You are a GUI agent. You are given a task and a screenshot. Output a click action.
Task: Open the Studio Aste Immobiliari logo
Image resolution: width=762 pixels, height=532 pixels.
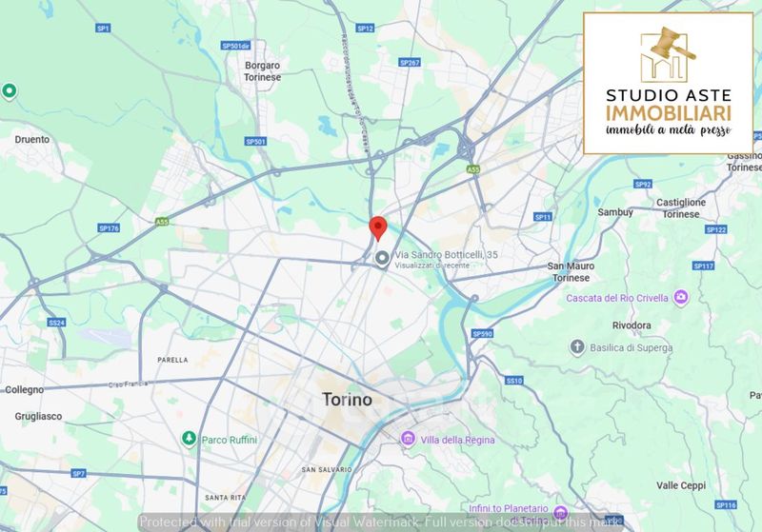[669, 84]
